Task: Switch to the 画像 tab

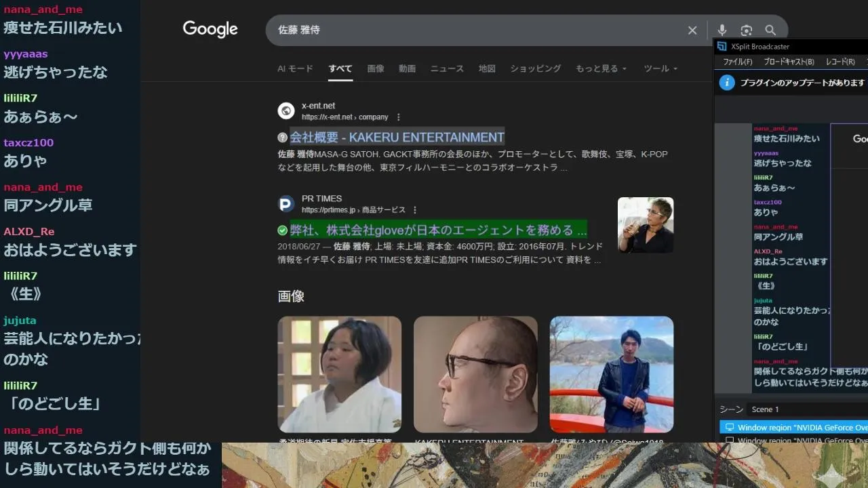Action: [376, 68]
